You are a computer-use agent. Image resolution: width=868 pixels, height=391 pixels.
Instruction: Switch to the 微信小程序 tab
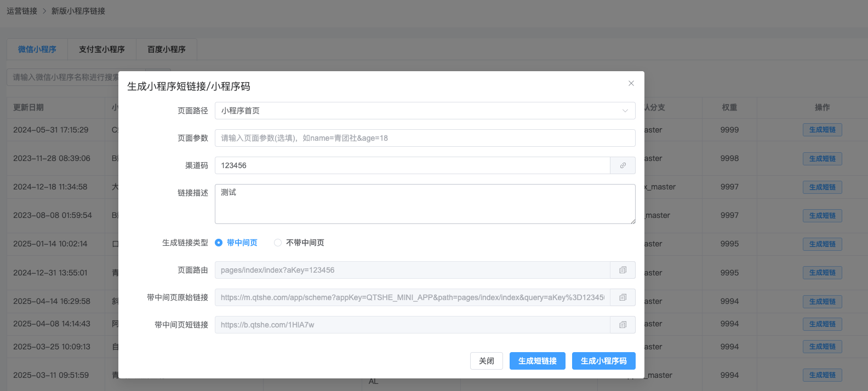pyautogui.click(x=37, y=49)
